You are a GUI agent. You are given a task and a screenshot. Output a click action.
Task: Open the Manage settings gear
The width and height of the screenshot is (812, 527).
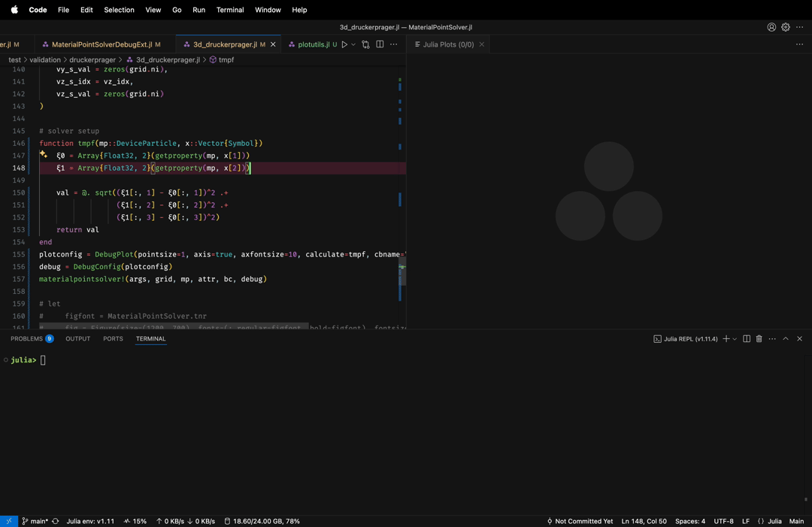pyautogui.click(x=786, y=27)
